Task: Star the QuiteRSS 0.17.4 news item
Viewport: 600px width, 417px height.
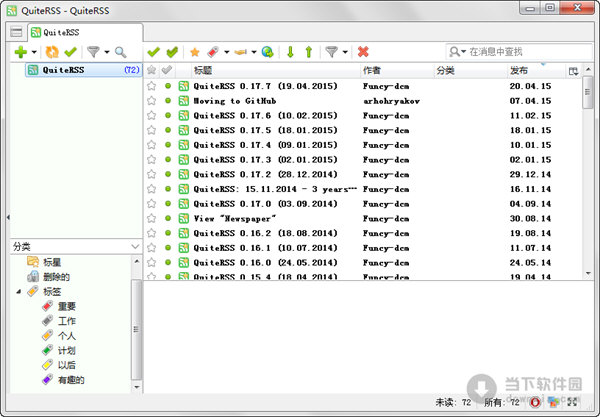Action: [152, 145]
